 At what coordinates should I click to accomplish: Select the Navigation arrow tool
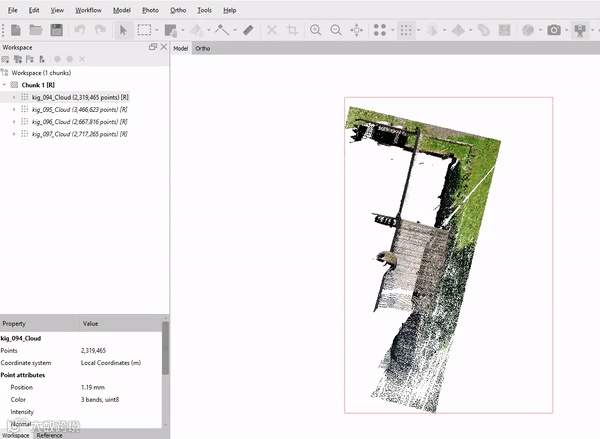coord(124,30)
